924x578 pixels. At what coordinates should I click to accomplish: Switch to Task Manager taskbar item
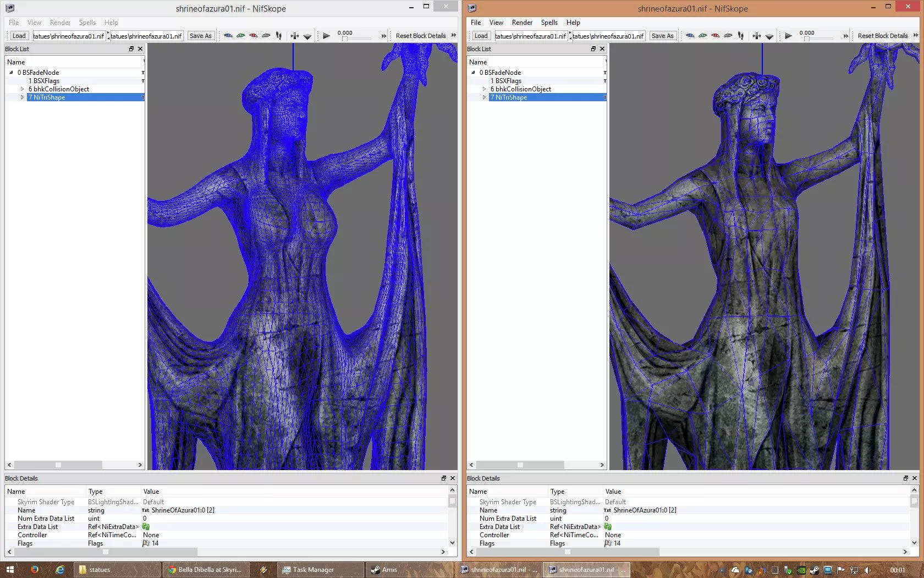321,570
